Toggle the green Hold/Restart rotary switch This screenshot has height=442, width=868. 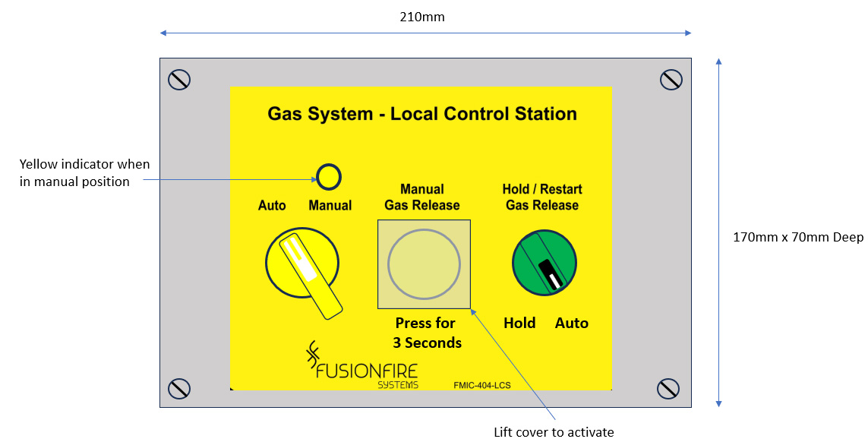[x=544, y=263]
